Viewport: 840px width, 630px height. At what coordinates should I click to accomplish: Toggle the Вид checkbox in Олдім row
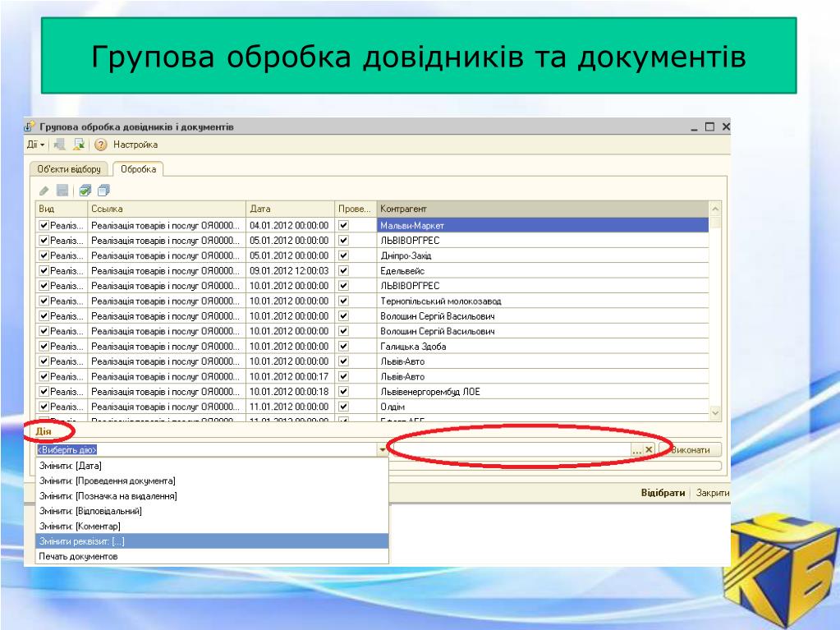44,407
